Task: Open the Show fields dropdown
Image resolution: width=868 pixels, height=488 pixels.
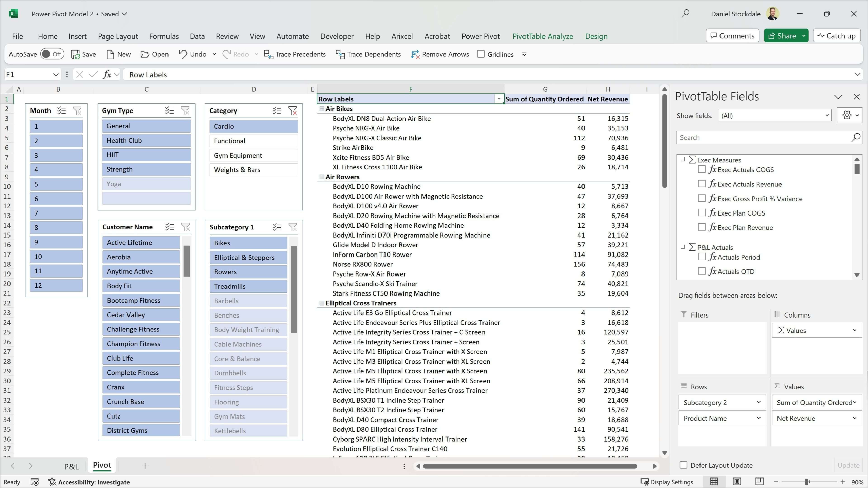Action: coord(775,115)
